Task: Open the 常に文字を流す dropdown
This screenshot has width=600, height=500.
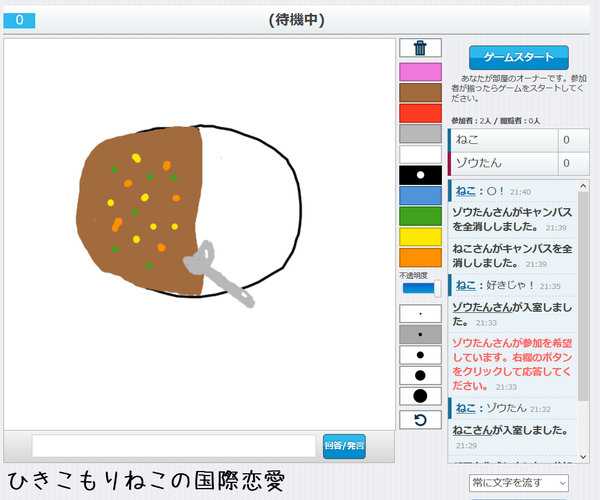Action: 519,483
